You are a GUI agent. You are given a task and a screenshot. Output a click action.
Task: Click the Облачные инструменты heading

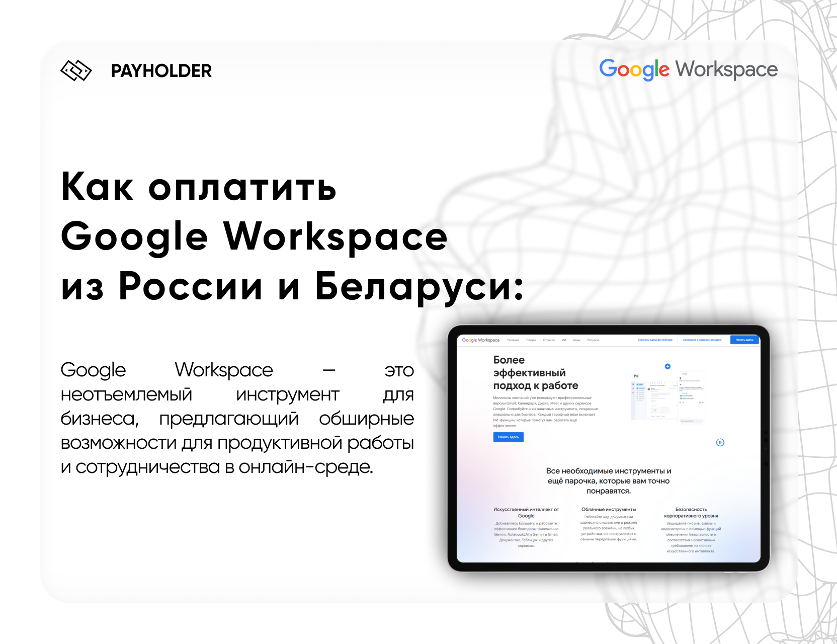(x=609, y=510)
